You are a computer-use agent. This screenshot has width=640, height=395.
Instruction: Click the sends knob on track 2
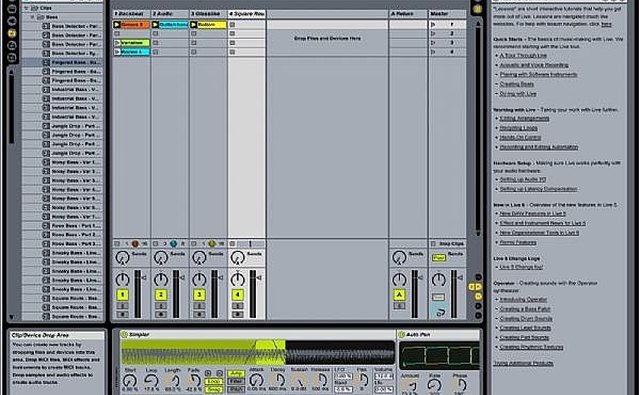click(160, 257)
